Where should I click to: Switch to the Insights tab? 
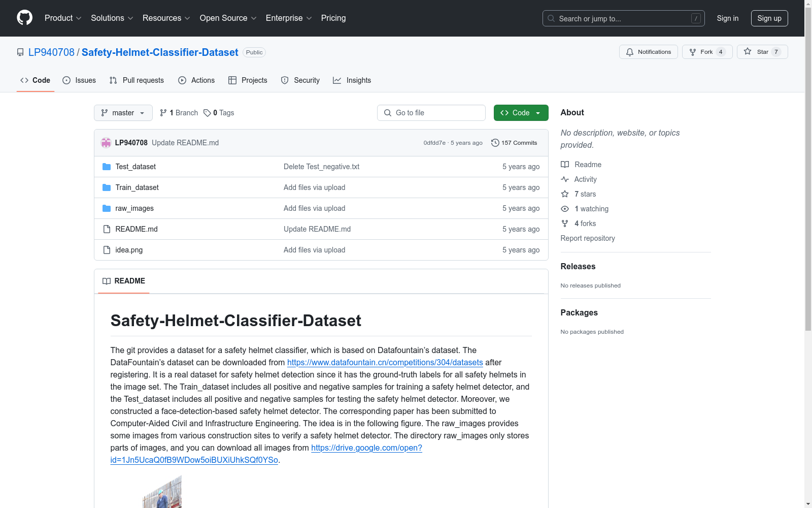tap(352, 80)
